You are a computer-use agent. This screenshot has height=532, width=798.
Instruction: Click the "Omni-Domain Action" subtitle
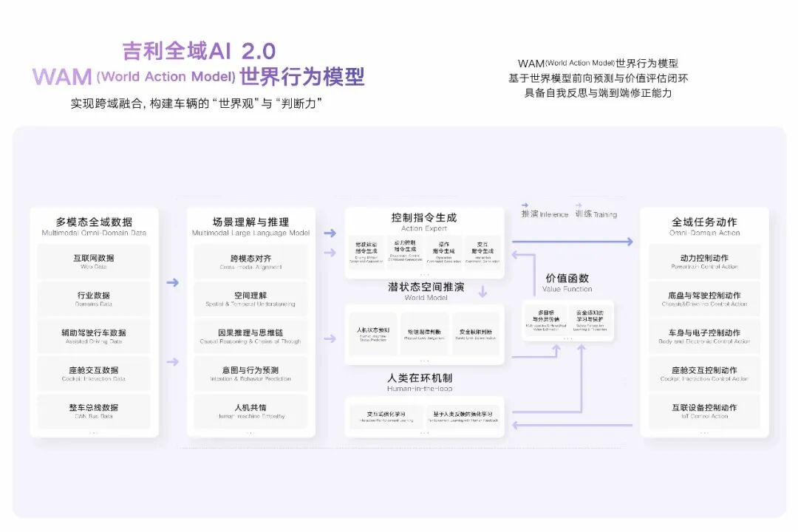tap(704, 233)
